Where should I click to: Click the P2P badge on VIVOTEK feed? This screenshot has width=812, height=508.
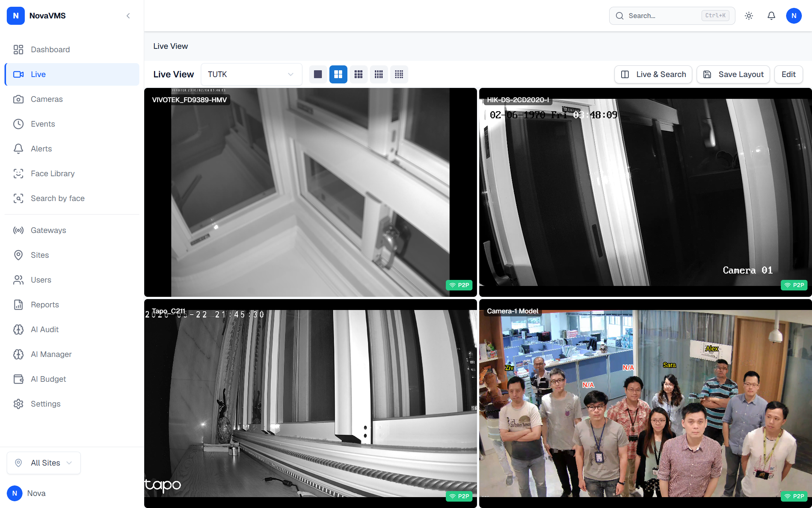click(x=459, y=285)
